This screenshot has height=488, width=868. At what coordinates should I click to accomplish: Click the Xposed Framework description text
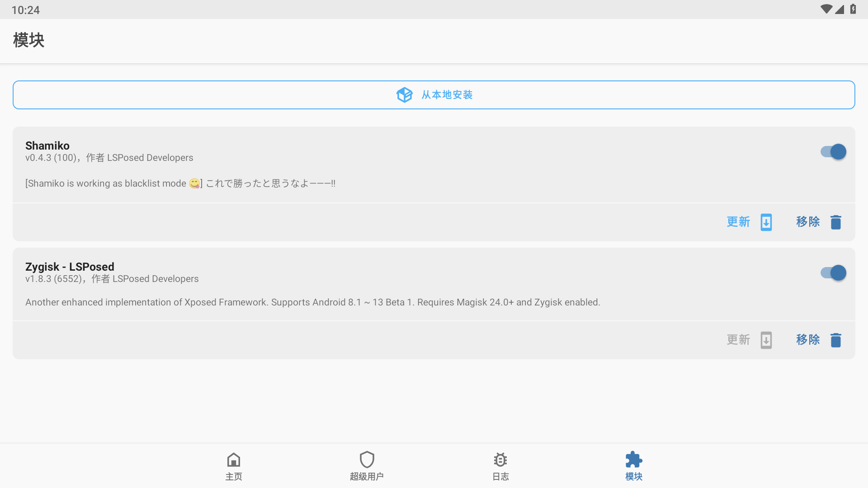click(313, 302)
